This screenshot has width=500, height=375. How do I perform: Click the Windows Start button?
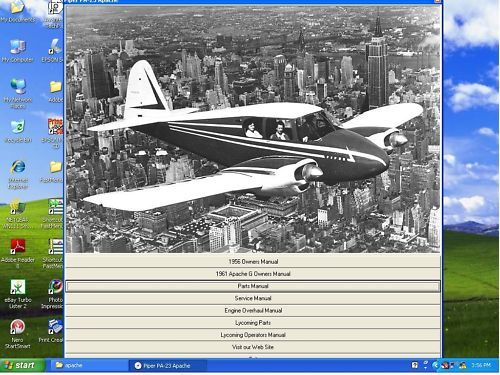pyautogui.click(x=22, y=365)
